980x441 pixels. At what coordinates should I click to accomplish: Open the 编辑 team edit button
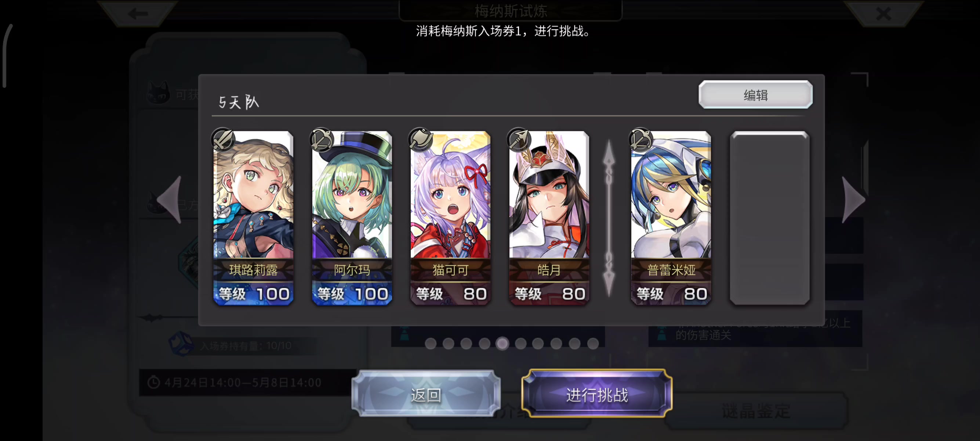pos(755,95)
